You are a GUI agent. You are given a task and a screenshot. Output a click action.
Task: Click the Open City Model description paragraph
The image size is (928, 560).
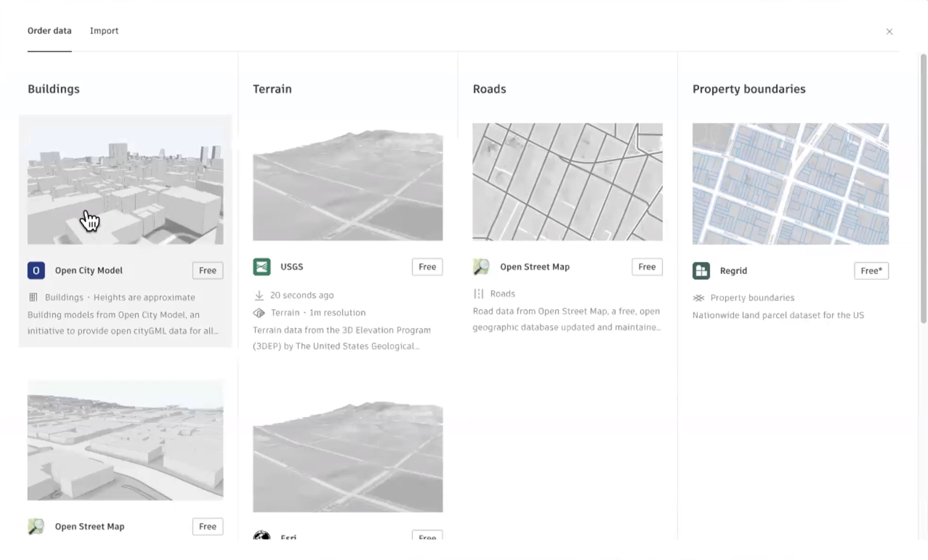coord(123,323)
